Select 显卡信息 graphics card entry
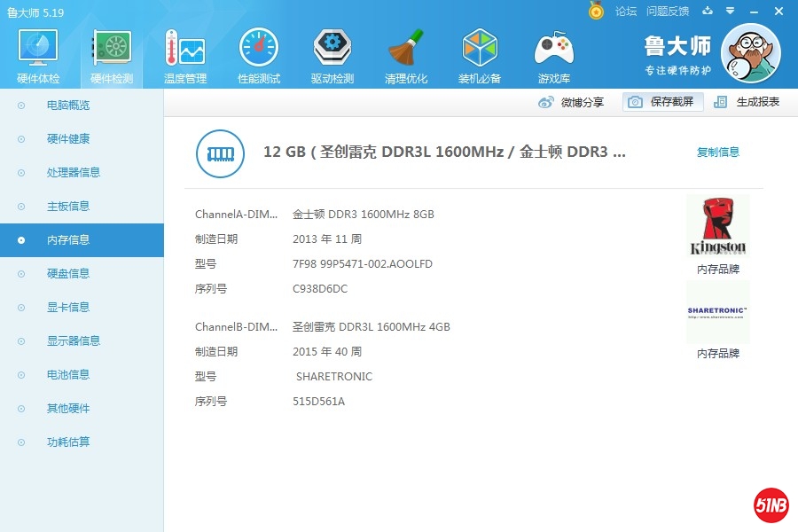Viewport: 798px width, 532px height. 68,308
